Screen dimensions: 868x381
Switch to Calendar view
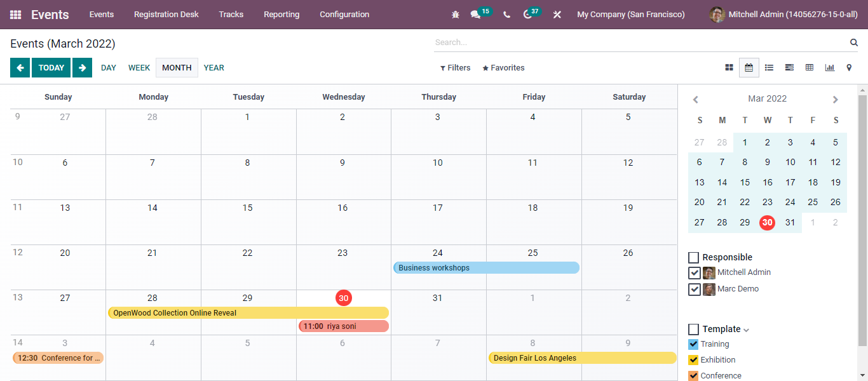tap(749, 68)
